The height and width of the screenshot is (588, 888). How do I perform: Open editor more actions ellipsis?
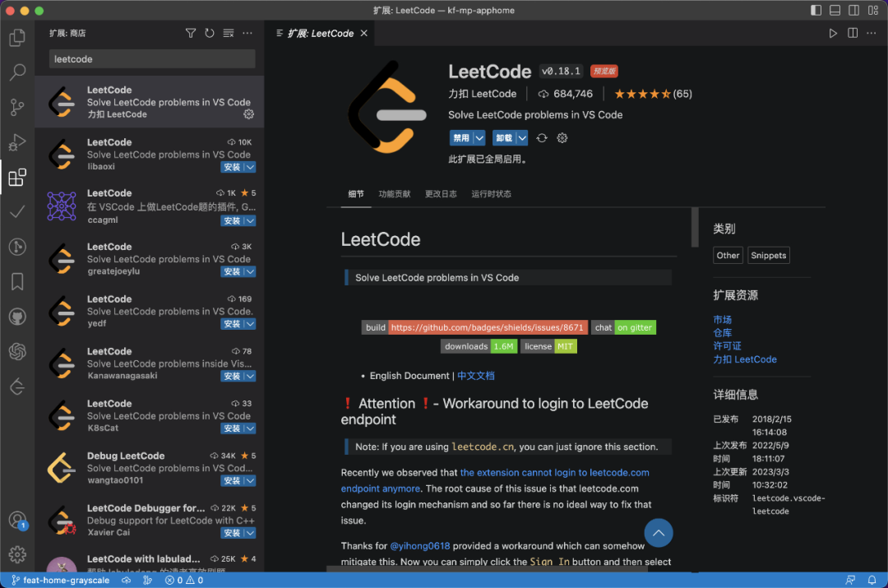tap(871, 34)
